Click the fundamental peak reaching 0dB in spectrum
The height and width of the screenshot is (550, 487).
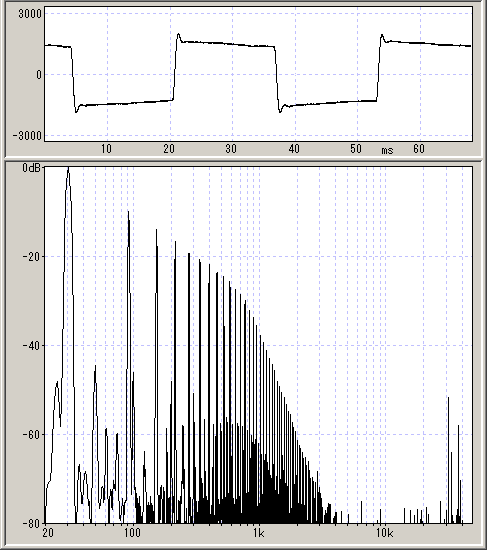click(68, 168)
